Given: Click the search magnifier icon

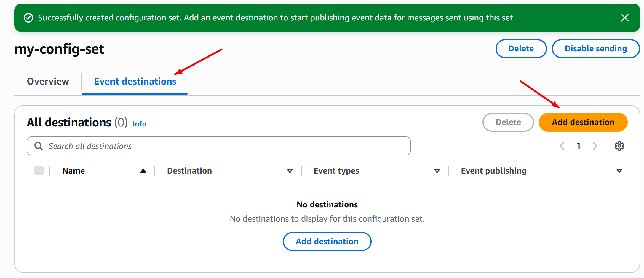Looking at the screenshot, I should click(39, 146).
